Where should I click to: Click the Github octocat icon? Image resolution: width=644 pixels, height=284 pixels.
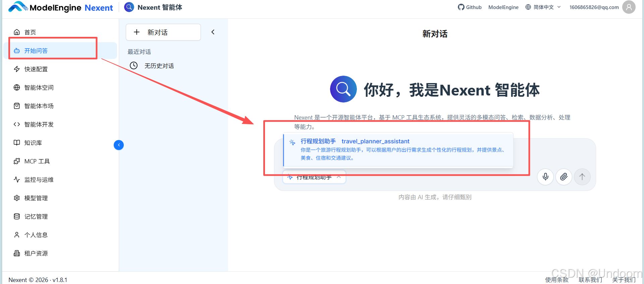point(461,7)
